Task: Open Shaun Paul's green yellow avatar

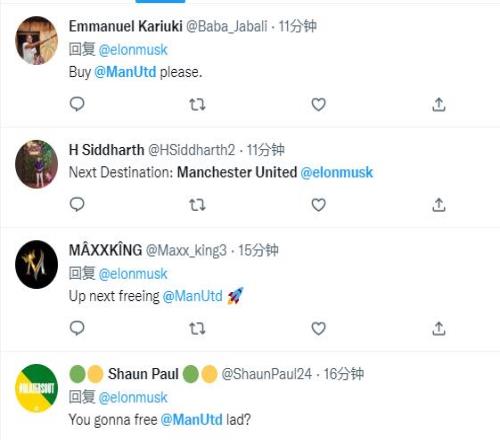Action: (x=36, y=388)
